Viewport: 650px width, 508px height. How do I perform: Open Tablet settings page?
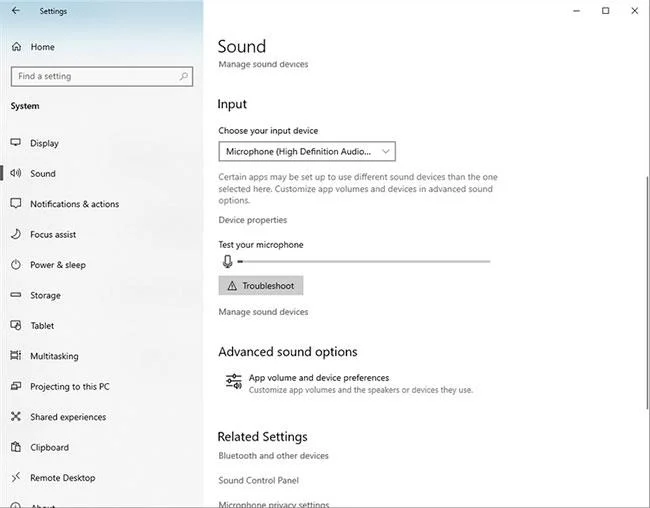pos(42,326)
